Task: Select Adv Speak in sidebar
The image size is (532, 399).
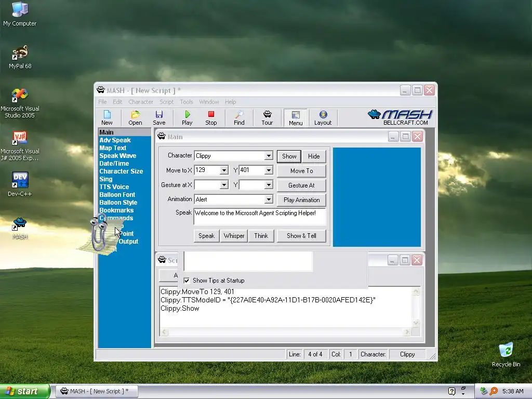Action: click(115, 140)
